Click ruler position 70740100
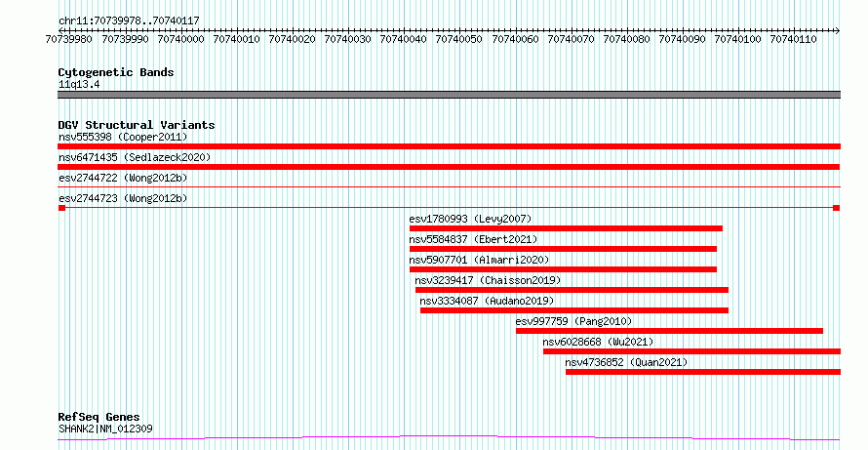 click(738, 39)
